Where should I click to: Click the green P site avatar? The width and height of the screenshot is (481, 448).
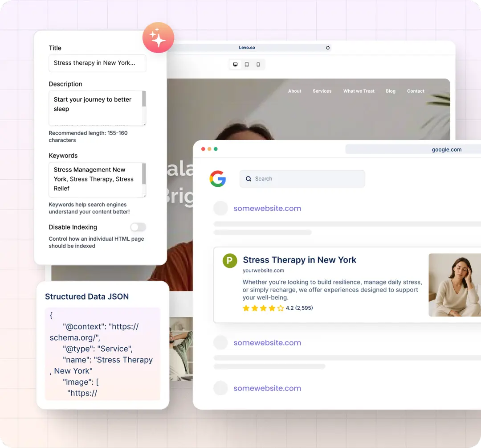[x=230, y=261]
